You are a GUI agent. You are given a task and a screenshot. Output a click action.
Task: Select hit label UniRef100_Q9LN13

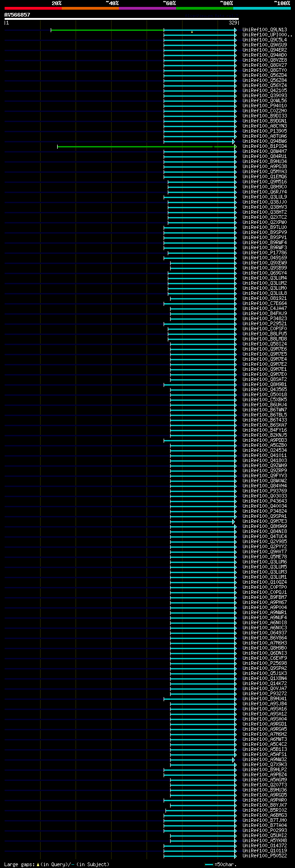[265, 30]
